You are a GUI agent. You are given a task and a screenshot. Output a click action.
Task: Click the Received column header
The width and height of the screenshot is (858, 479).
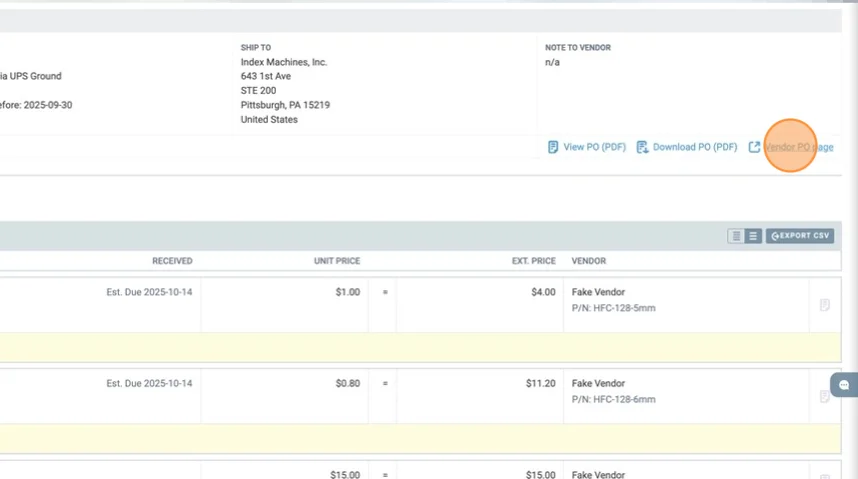tap(172, 261)
